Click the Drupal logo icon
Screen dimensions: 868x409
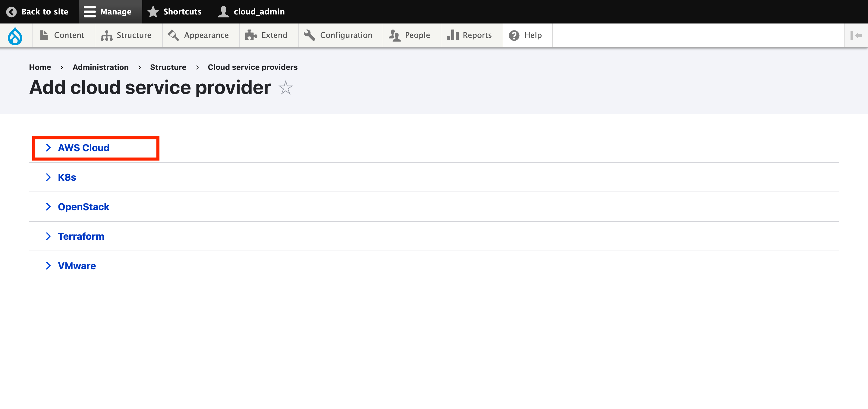click(x=15, y=35)
